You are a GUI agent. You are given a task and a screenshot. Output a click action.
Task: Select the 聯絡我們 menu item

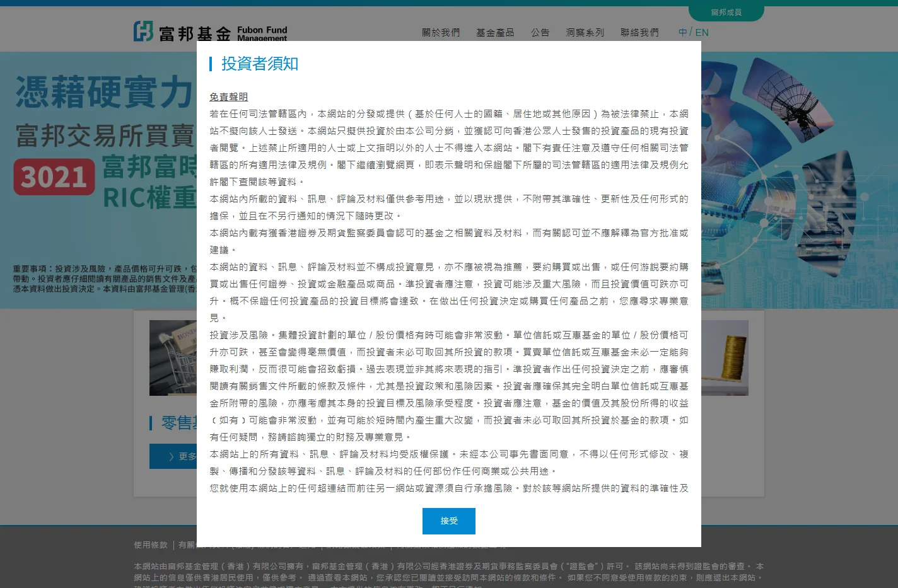pos(639,33)
